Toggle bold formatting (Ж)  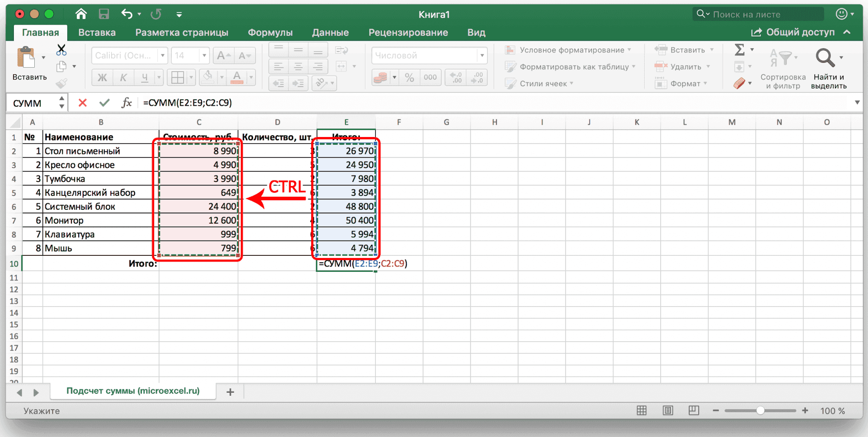click(102, 78)
